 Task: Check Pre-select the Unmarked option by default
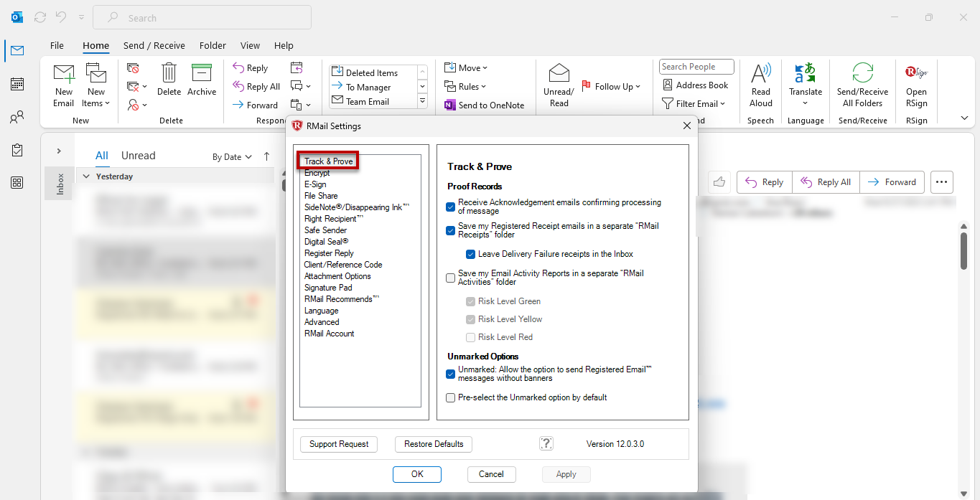[451, 397]
